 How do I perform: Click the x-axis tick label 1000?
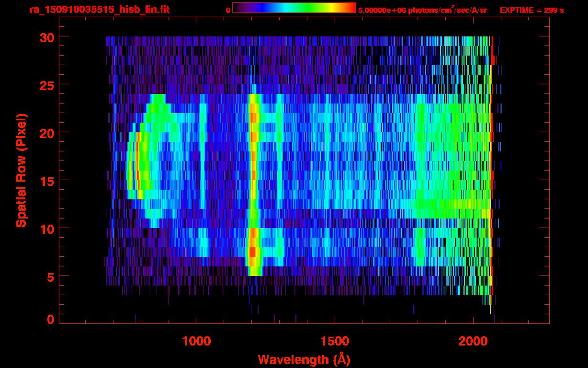click(196, 341)
